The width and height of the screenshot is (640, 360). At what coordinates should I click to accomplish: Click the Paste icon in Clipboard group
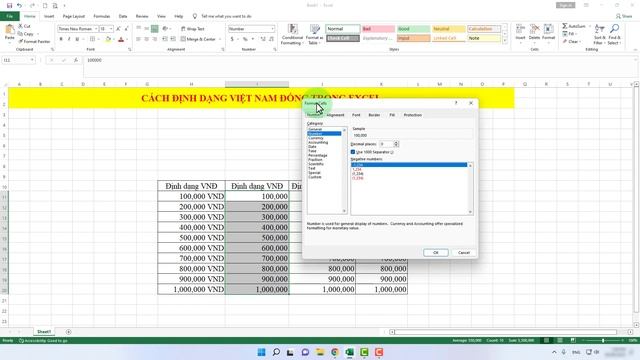[x=9, y=29]
